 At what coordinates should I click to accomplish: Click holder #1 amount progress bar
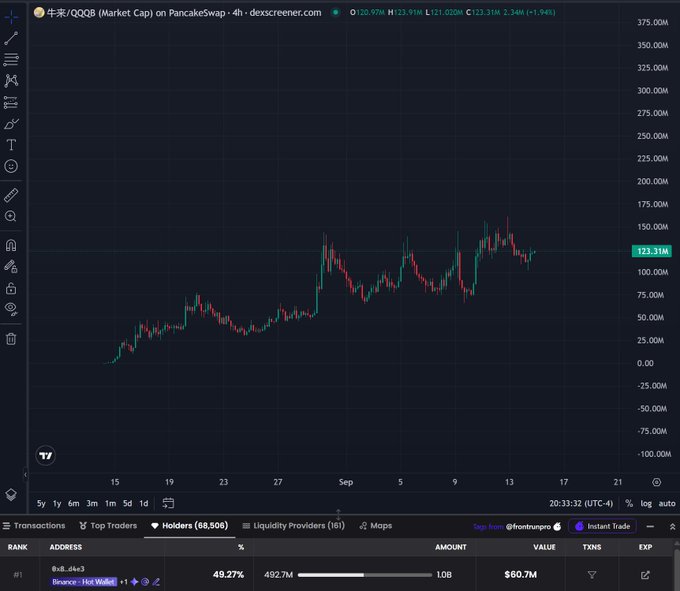click(x=365, y=575)
